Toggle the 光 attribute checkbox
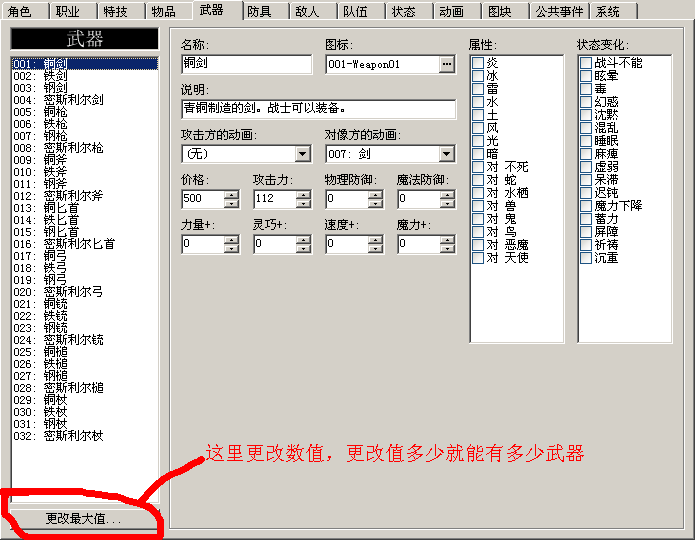The image size is (695, 540). pos(478,141)
